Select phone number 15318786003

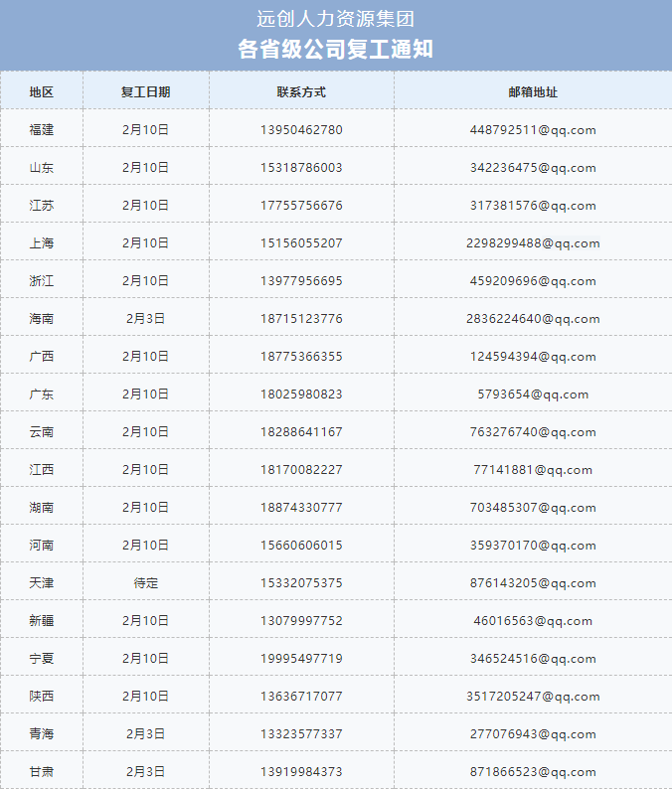click(301, 167)
